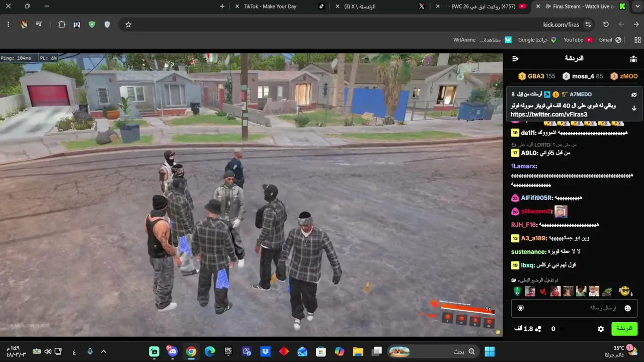Click the green shield extension icon
The image size is (644, 362).
[x=92, y=24]
